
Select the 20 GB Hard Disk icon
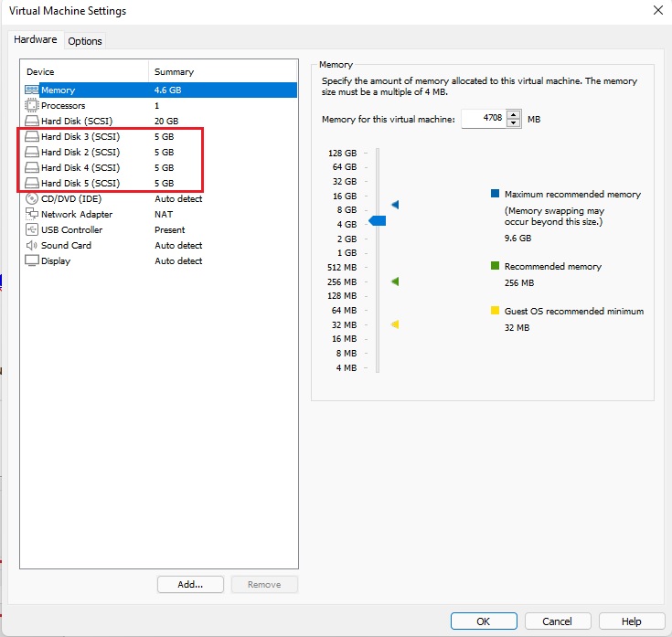pos(32,122)
